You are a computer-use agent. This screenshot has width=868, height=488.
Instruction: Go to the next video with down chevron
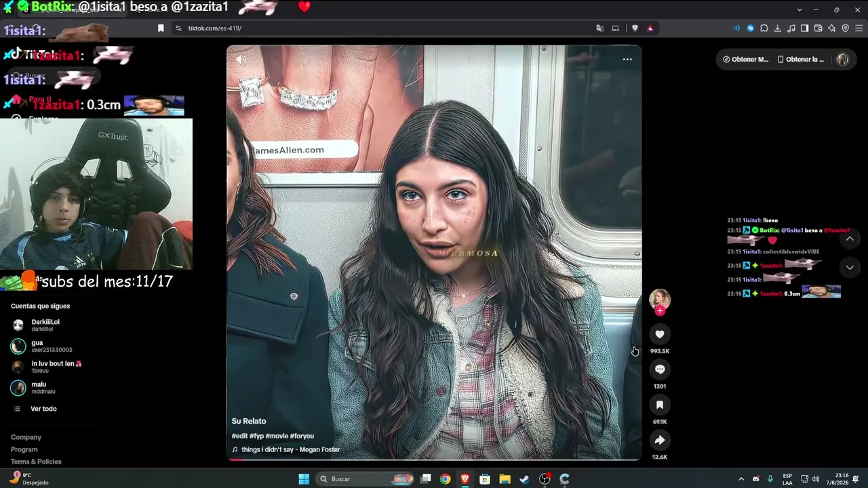coord(850,268)
